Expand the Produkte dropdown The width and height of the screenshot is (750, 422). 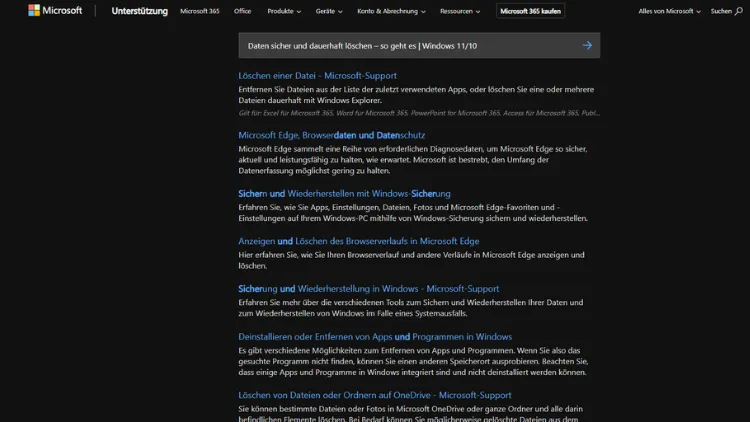click(284, 11)
